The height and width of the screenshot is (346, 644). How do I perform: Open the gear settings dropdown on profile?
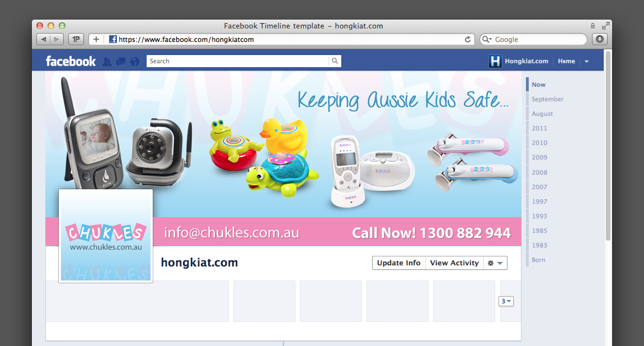tap(495, 263)
